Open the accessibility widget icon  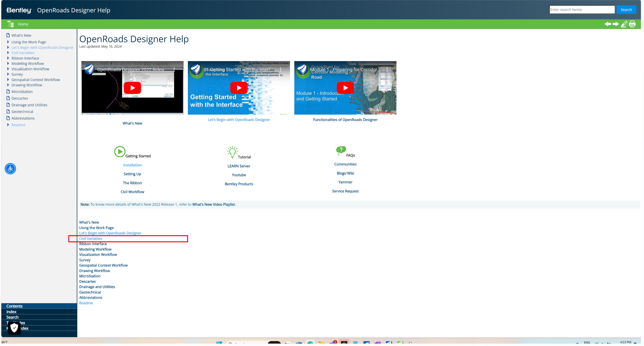coord(10,169)
